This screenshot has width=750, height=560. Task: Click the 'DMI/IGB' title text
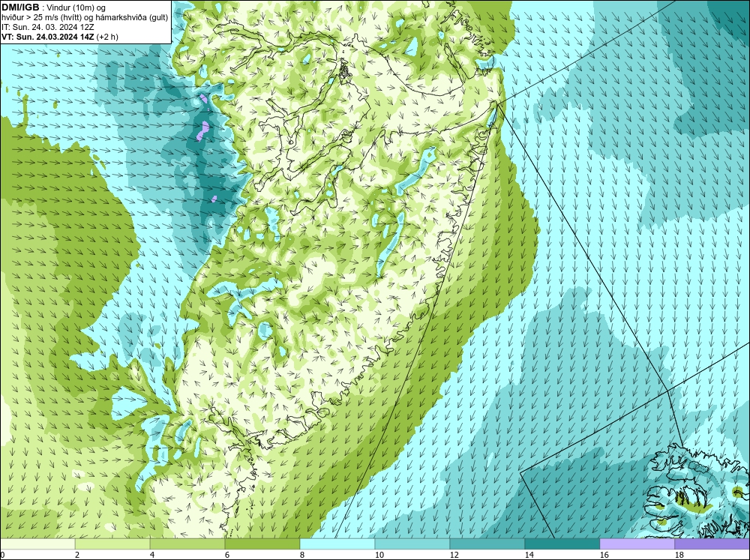pos(20,7)
